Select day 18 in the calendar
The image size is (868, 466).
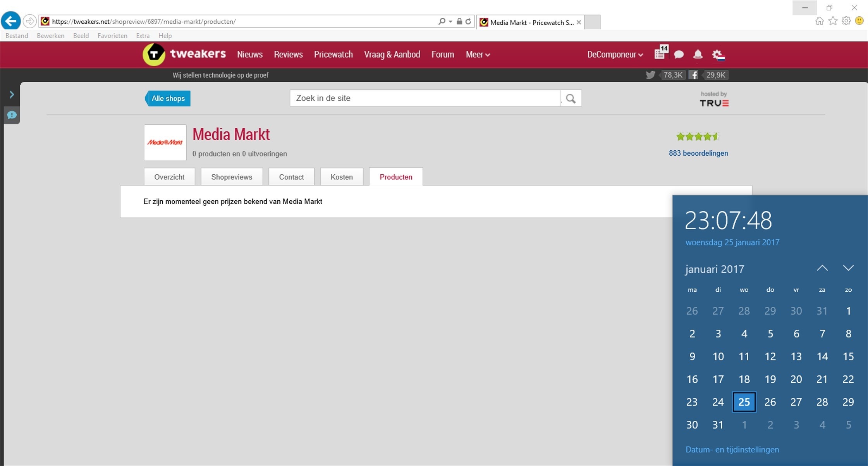pos(744,379)
